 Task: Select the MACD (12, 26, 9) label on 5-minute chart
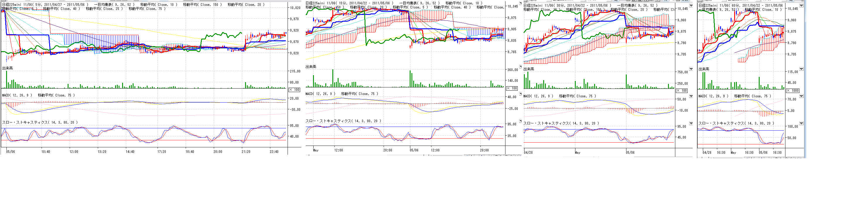[17, 95]
